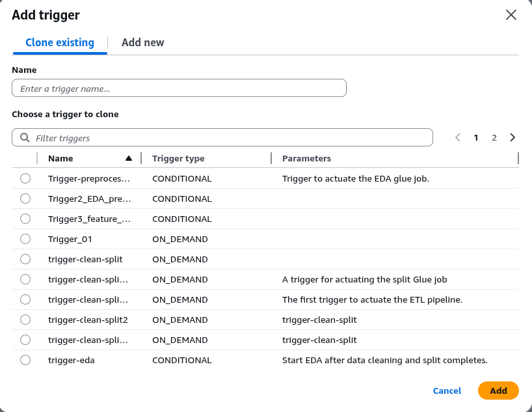Viewport: 532px width, 412px height.
Task: Select Trigger2_EDA_pre... radio button
Action: [x=25, y=199]
